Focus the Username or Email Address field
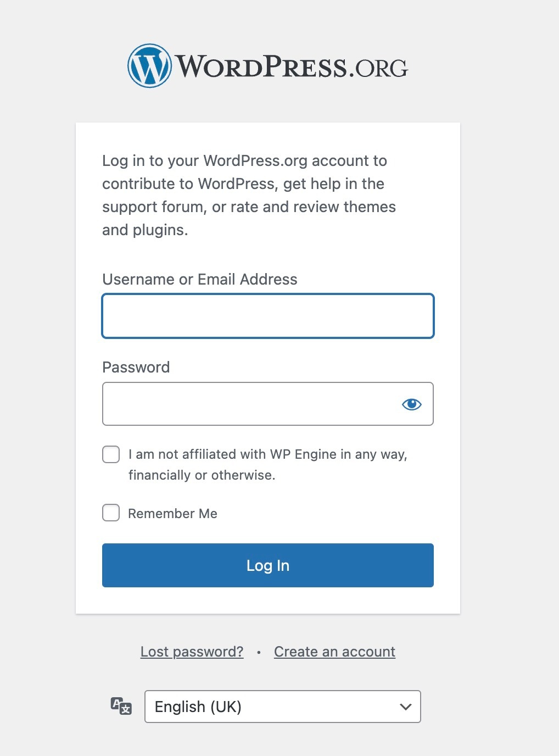559x756 pixels. tap(268, 316)
